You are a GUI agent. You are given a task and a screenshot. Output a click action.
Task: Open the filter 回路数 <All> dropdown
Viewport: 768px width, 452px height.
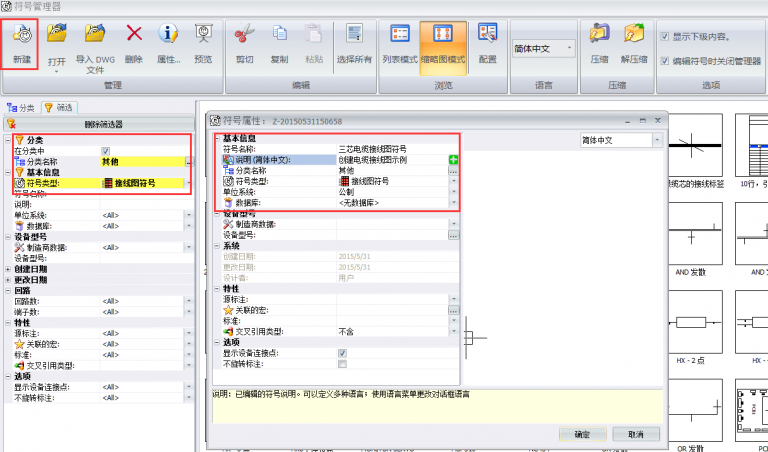189,301
